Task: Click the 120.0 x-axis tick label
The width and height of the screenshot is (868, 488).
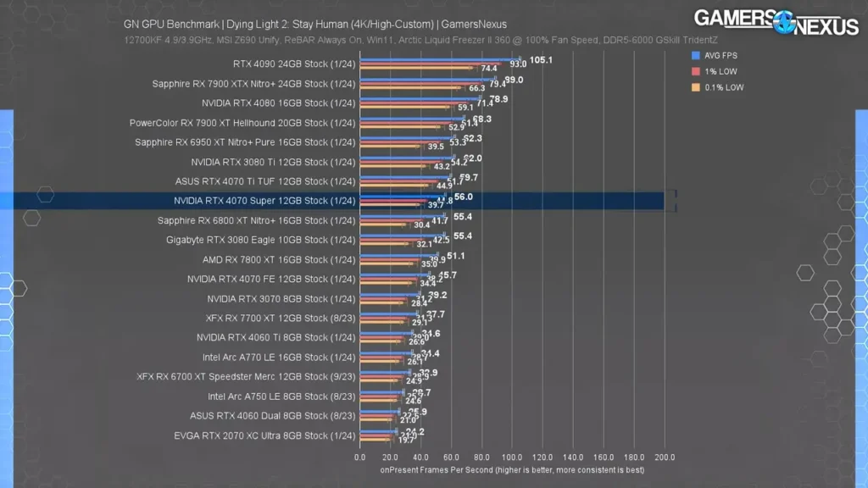Action: tap(542, 457)
